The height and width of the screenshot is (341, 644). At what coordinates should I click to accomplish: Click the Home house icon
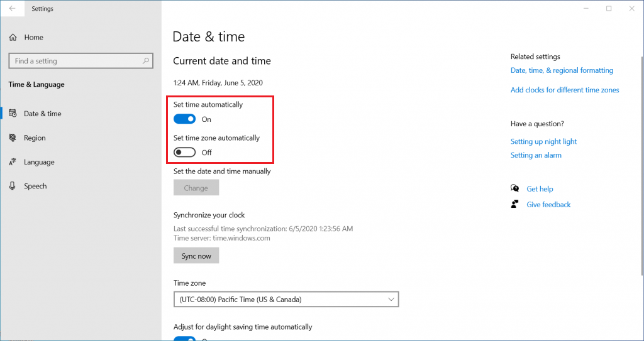pyautogui.click(x=13, y=37)
